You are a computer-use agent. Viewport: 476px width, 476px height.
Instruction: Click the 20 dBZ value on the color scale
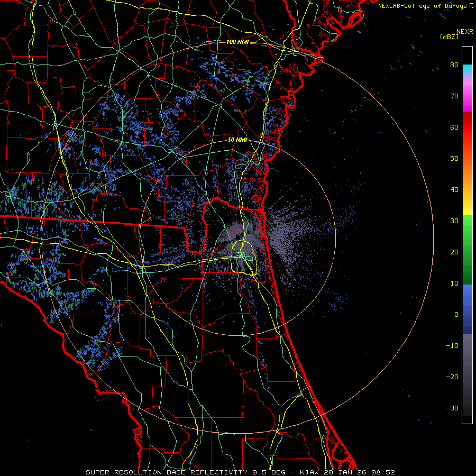click(x=454, y=252)
